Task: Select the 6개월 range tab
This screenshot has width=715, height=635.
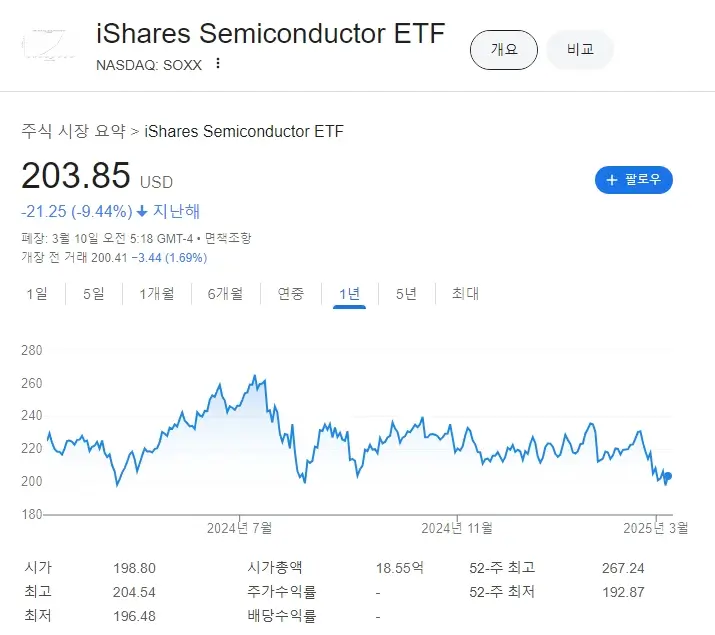Action: click(x=225, y=293)
